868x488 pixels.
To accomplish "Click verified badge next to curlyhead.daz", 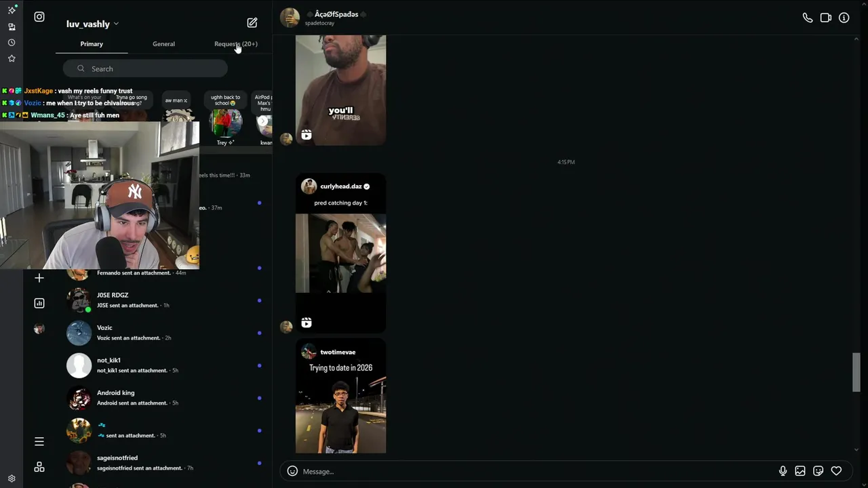I will pyautogui.click(x=367, y=186).
